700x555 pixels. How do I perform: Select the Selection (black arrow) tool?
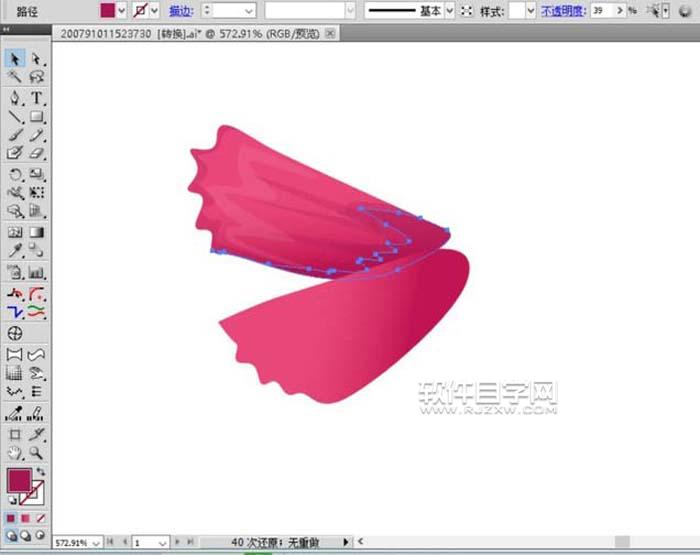(x=15, y=59)
